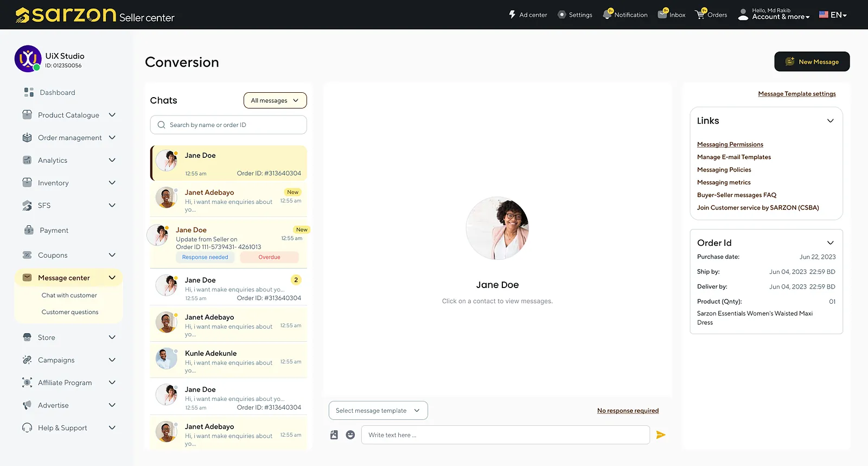Collapse the Links panel chevron

[x=830, y=120]
